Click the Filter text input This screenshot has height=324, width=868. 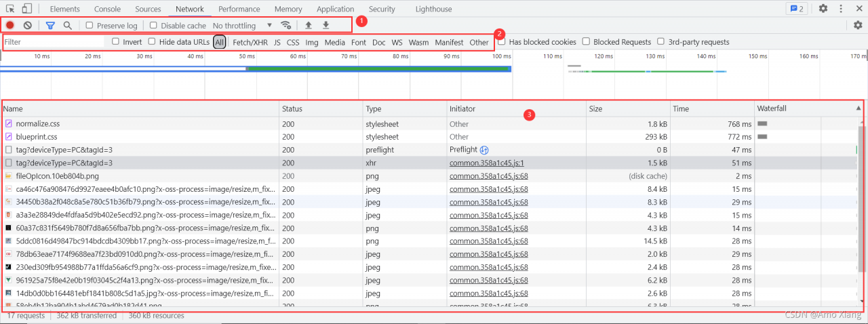pyautogui.click(x=54, y=42)
